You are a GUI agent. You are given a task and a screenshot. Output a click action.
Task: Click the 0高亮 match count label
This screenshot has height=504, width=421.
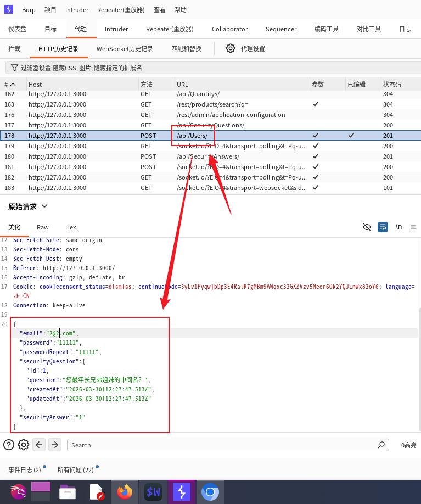tap(408, 445)
